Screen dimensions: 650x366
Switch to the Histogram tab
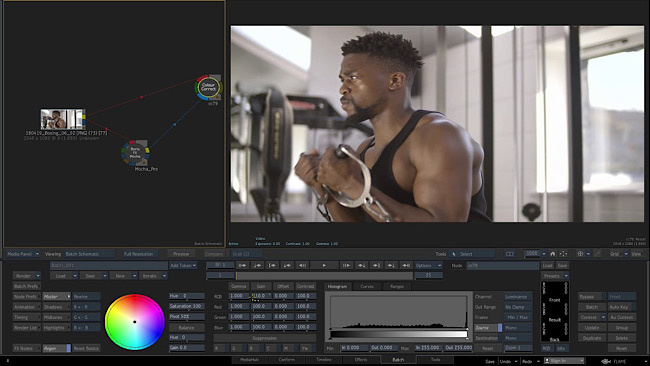337,286
